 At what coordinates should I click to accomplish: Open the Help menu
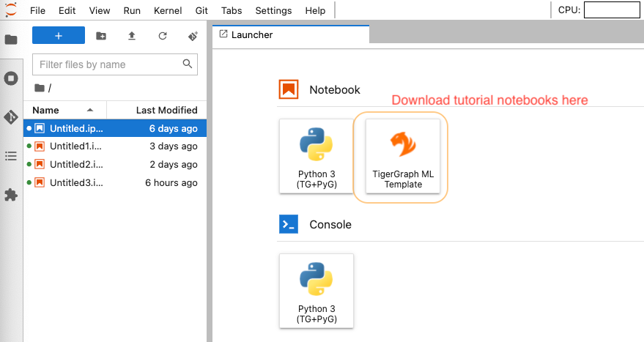click(315, 11)
